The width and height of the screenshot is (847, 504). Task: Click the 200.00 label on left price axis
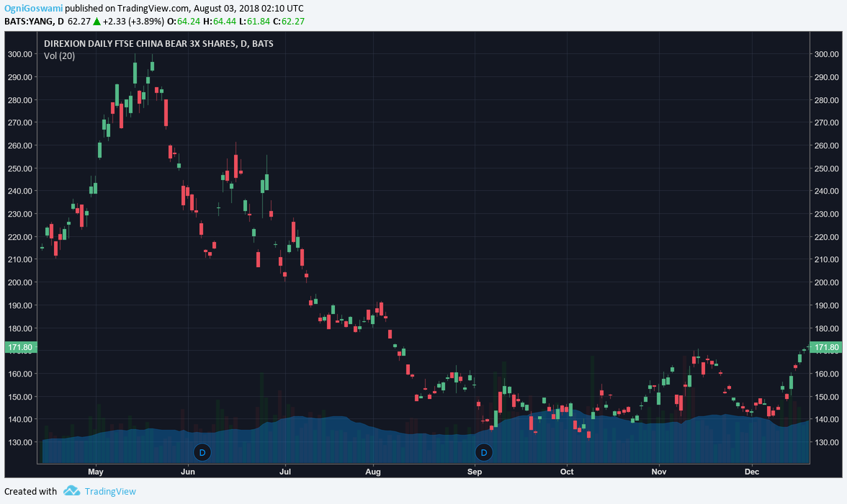tap(20, 282)
